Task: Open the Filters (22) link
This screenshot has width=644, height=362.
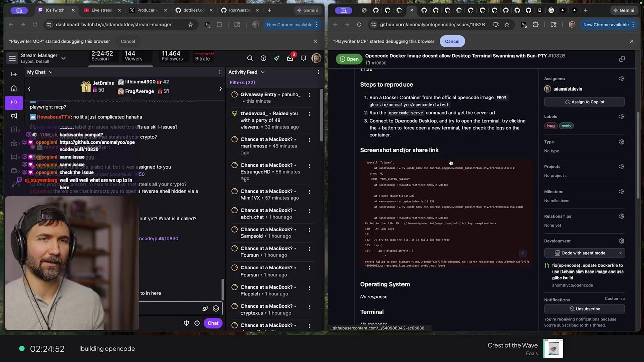Action: coord(242,83)
